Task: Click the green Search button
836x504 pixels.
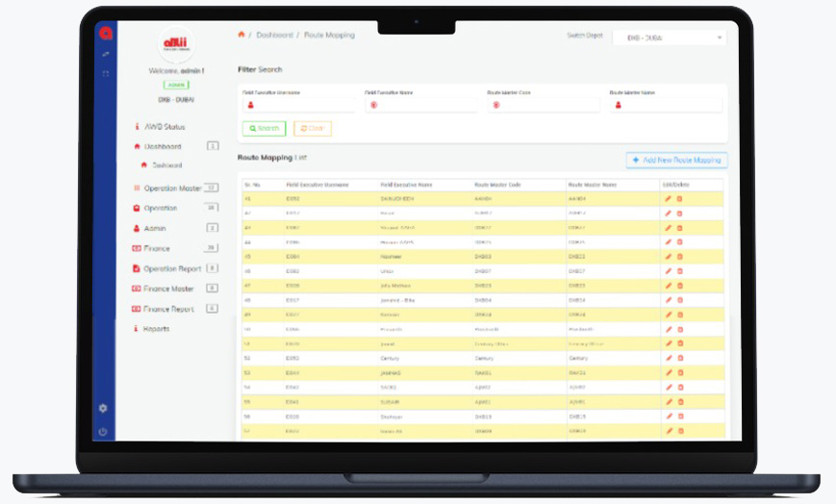Action: (x=264, y=128)
